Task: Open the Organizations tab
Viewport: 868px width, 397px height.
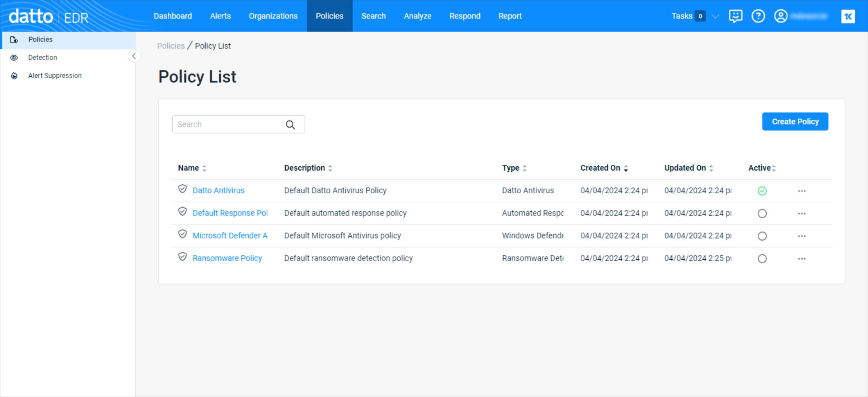Action: [273, 16]
